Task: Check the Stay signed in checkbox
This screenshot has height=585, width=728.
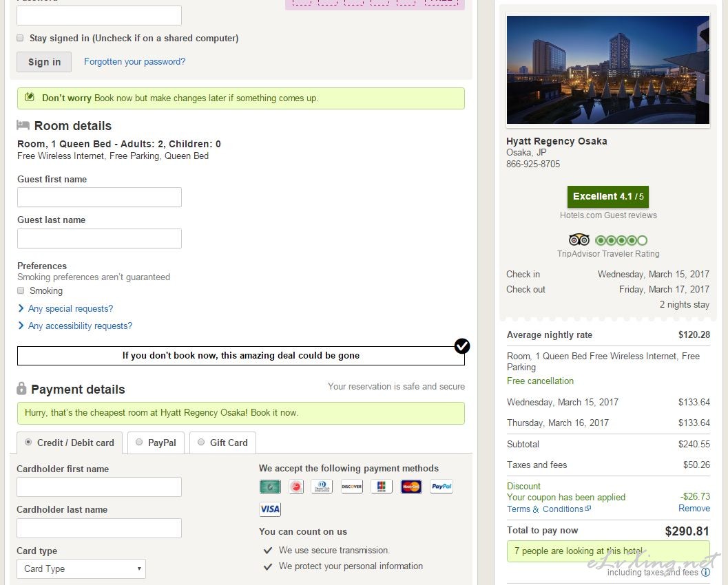Action: (20, 38)
